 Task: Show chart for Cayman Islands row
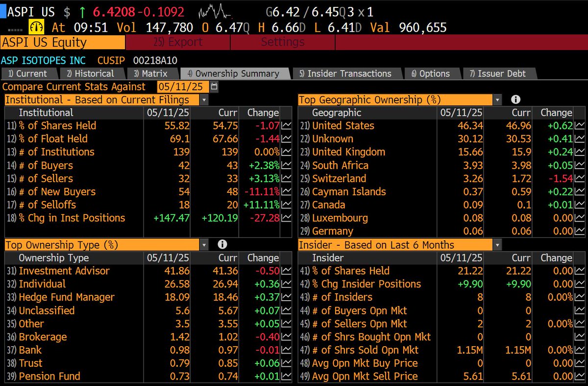(x=580, y=192)
